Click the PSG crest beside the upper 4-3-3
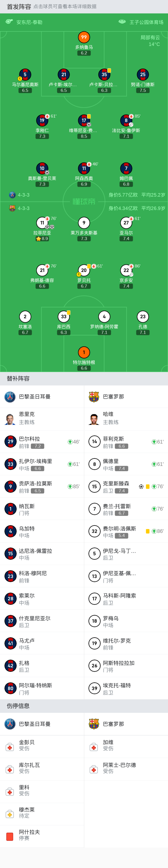 pos(12,195)
